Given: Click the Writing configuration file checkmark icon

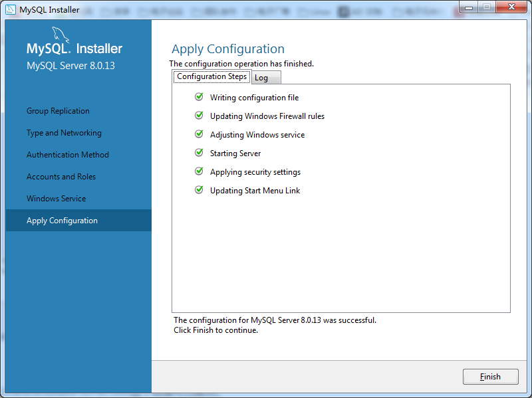Looking at the screenshot, I should click(199, 97).
